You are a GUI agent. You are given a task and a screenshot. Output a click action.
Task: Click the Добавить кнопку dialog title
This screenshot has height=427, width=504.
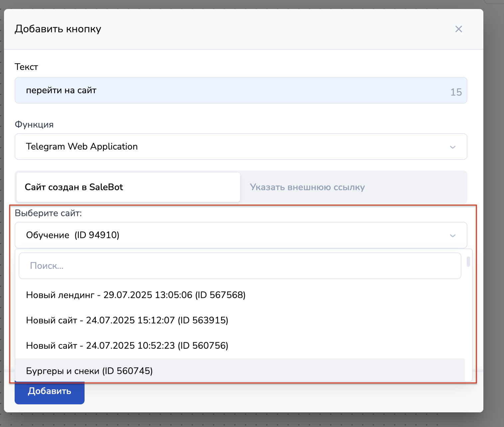pyautogui.click(x=58, y=29)
